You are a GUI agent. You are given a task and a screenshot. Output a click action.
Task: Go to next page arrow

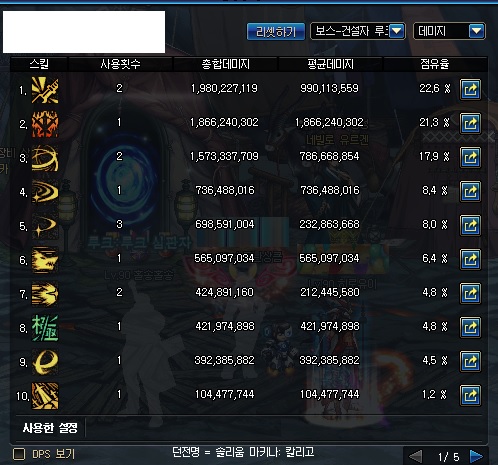[476, 456]
